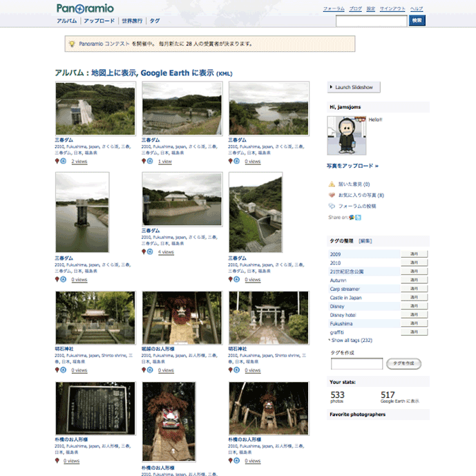Click the (KML) link in the heading
Image resolution: width=476 pixels, height=476 pixels.
[x=225, y=74]
